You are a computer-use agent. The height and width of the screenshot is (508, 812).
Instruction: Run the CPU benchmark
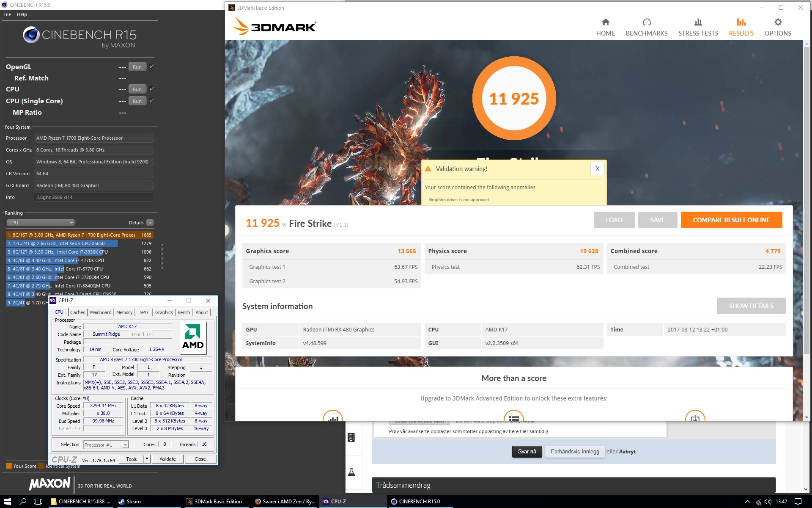137,89
